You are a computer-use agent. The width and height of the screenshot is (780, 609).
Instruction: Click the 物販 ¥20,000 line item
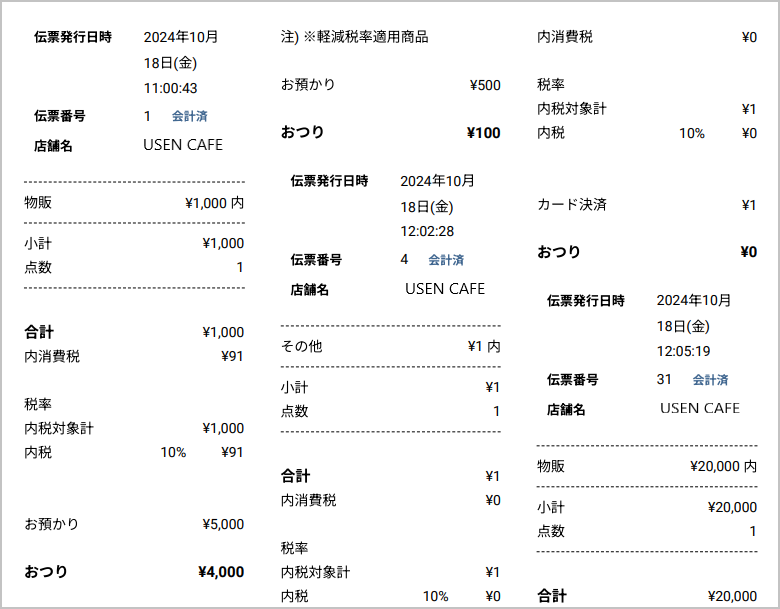point(647,466)
